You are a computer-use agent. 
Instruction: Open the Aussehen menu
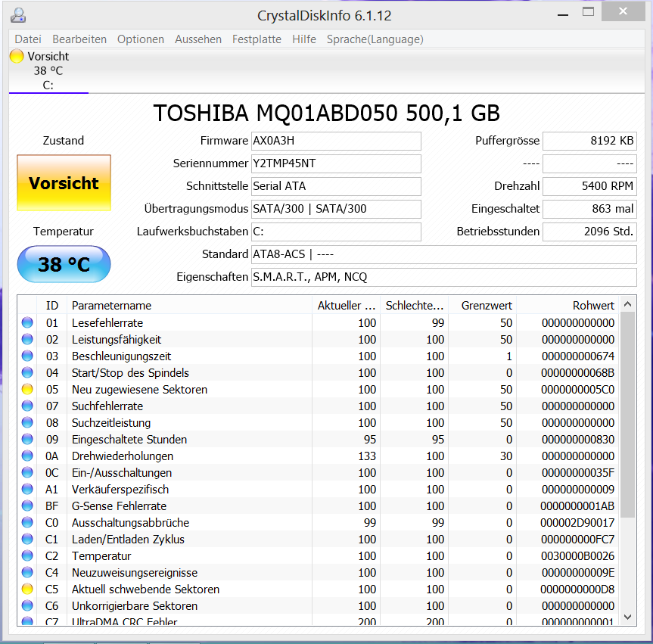tap(198, 39)
